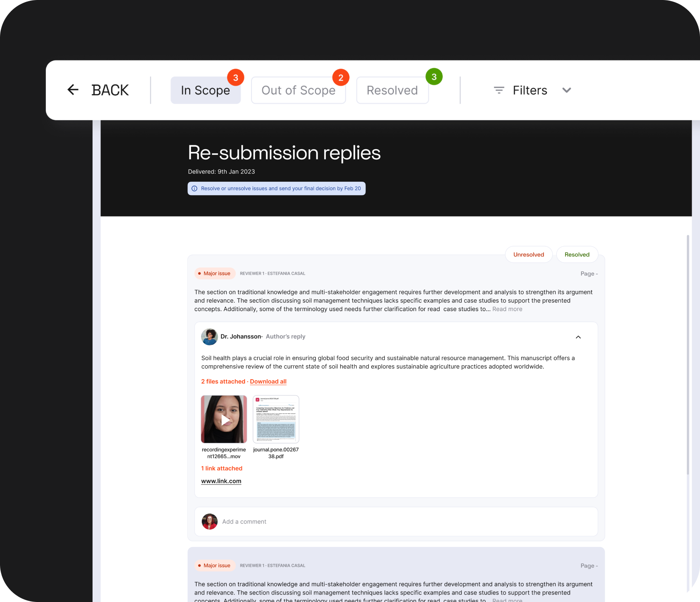Click second card's Major issue tag

point(215,566)
